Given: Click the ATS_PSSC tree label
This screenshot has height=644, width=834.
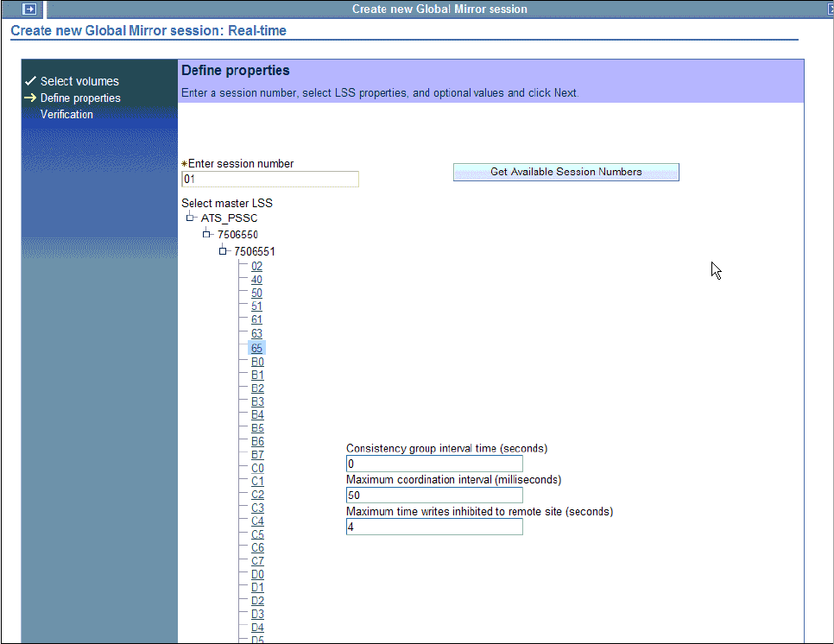Looking at the screenshot, I should (230, 218).
